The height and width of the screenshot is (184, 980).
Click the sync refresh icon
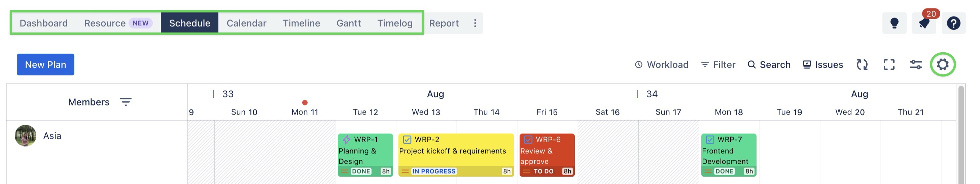pyautogui.click(x=862, y=64)
